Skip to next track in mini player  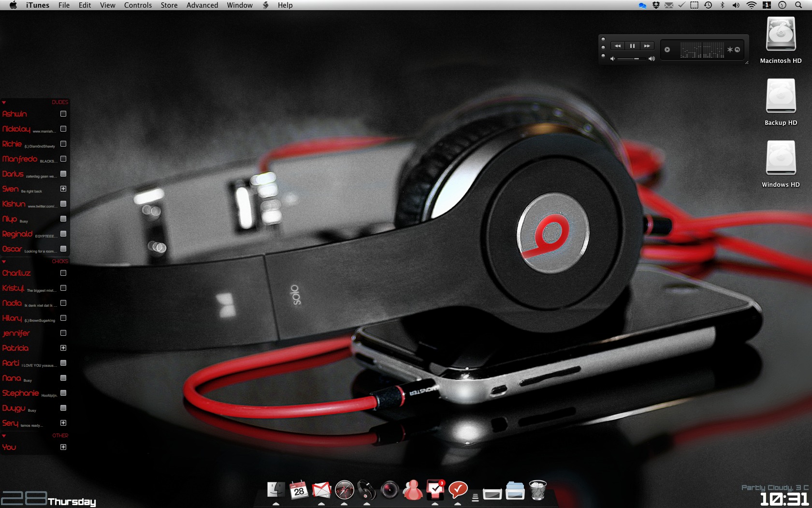pos(647,46)
